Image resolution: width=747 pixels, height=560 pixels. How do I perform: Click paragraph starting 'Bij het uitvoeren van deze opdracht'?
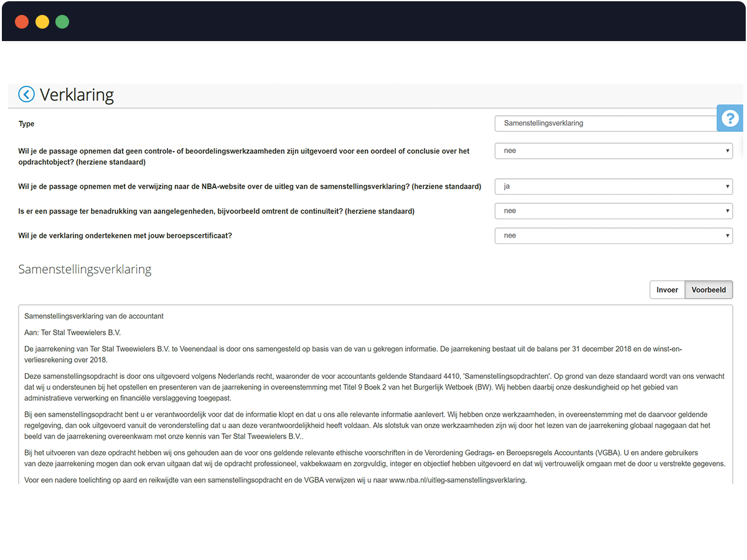(375, 458)
